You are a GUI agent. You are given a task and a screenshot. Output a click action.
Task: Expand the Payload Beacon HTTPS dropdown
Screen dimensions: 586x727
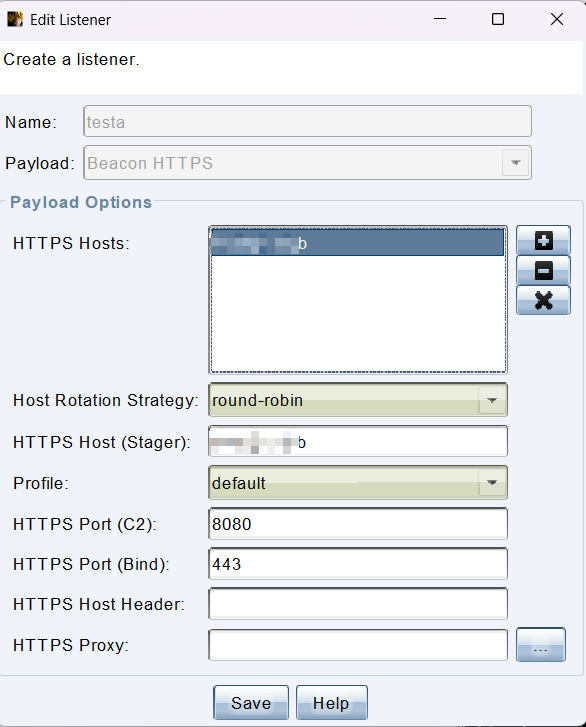pos(515,163)
